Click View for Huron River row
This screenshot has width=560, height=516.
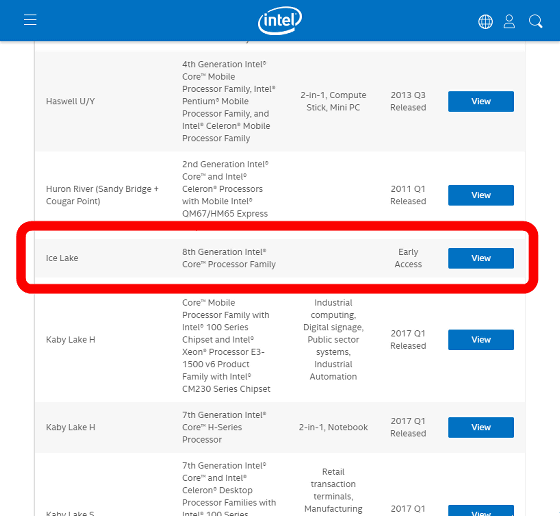pos(481,195)
